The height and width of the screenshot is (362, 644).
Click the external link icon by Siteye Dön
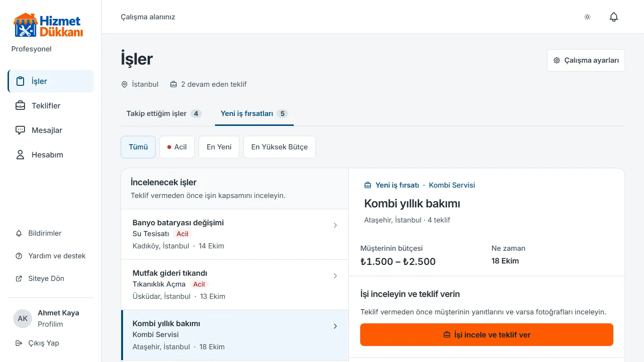(19, 279)
